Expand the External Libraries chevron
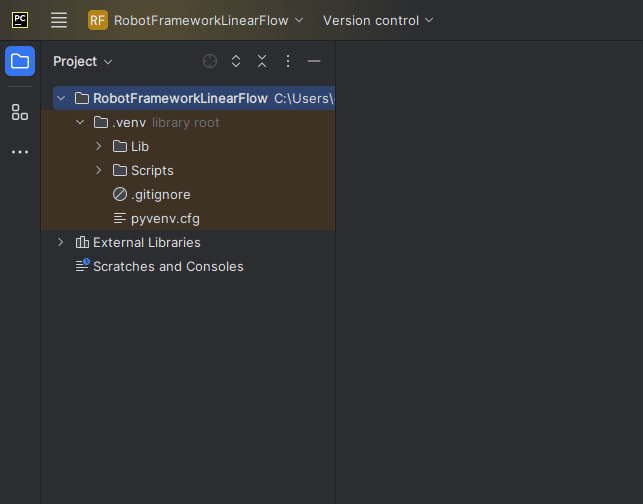This screenshot has height=504, width=643. [x=61, y=242]
